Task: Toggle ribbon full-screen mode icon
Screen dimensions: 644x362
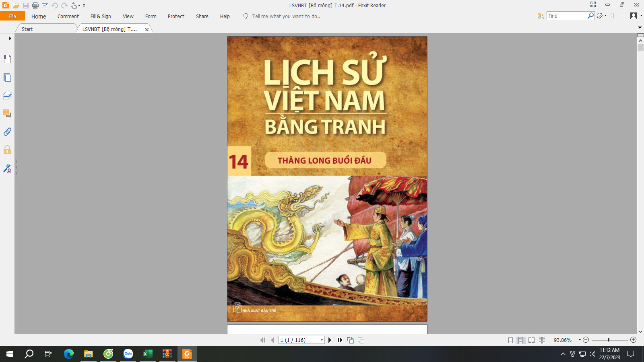Action: tap(593, 4)
